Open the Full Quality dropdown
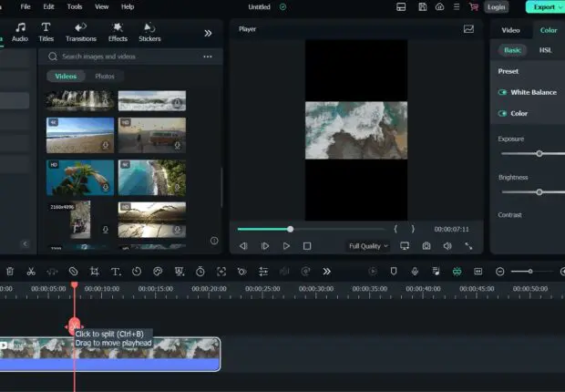The height and width of the screenshot is (392, 565). coord(368,246)
